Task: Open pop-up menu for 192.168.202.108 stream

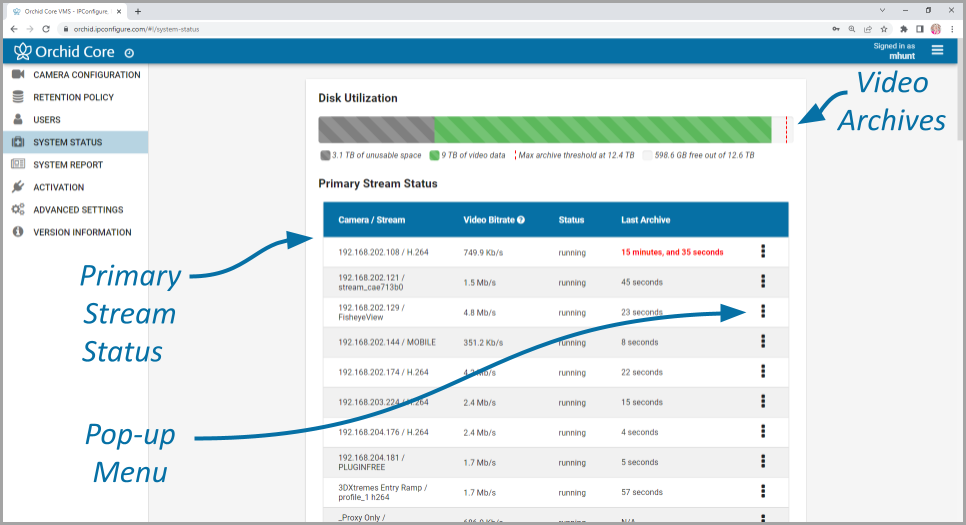Action: (x=763, y=251)
